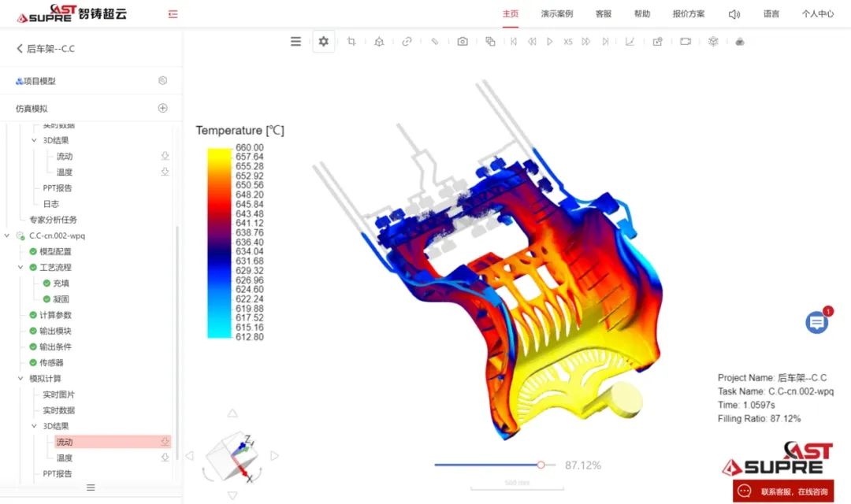Collapse the 工艺流程 tree node

pos(21,268)
